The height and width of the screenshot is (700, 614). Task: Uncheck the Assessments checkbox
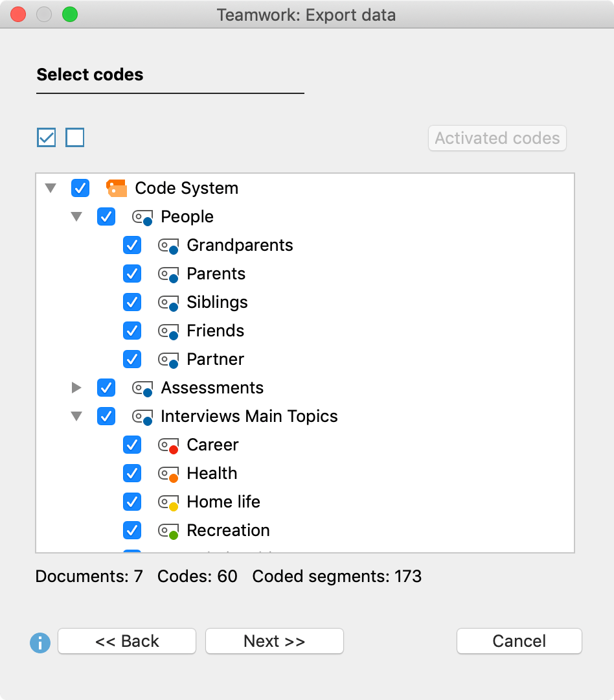[106, 388]
